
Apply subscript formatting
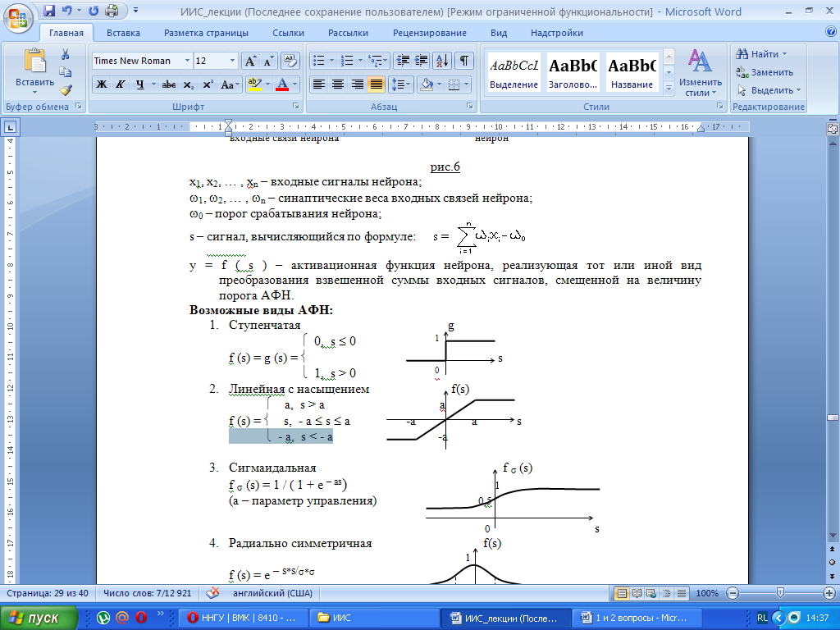pos(188,84)
